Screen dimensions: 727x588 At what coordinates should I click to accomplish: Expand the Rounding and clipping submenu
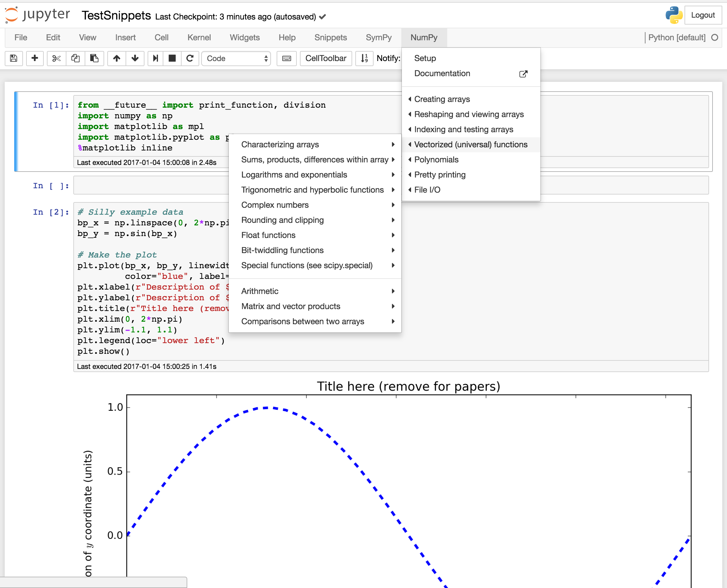(x=282, y=220)
